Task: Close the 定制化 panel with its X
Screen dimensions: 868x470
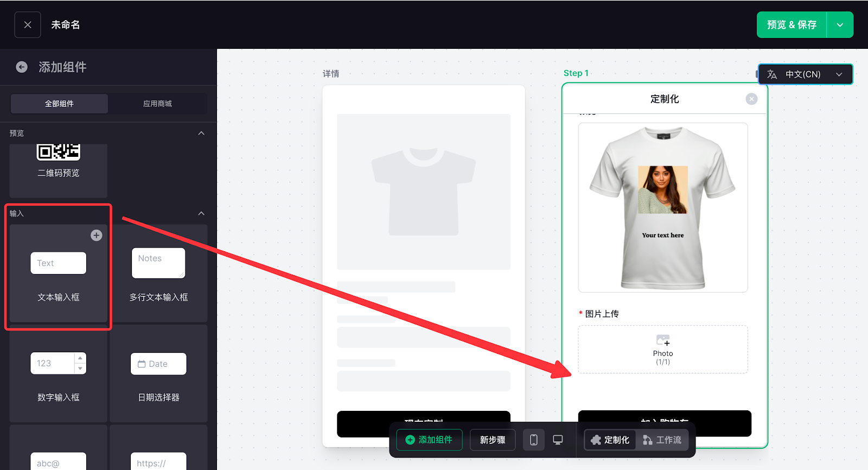Action: (751, 99)
